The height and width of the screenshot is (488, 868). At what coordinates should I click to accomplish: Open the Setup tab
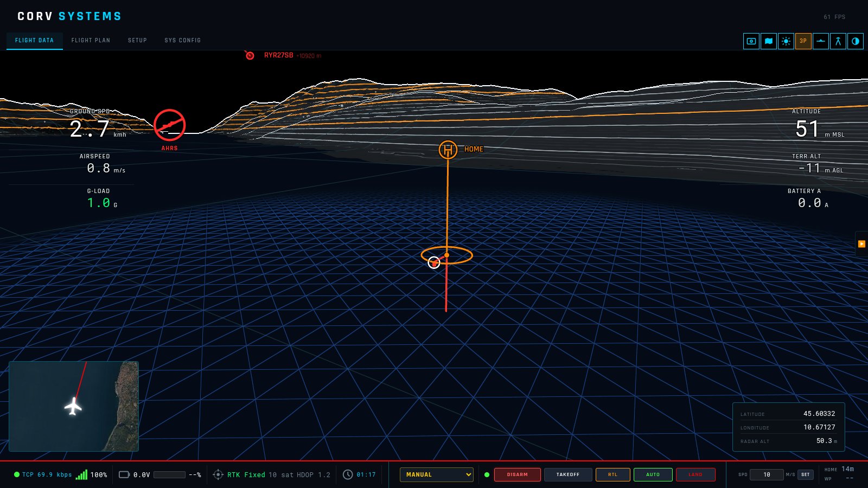tap(137, 41)
